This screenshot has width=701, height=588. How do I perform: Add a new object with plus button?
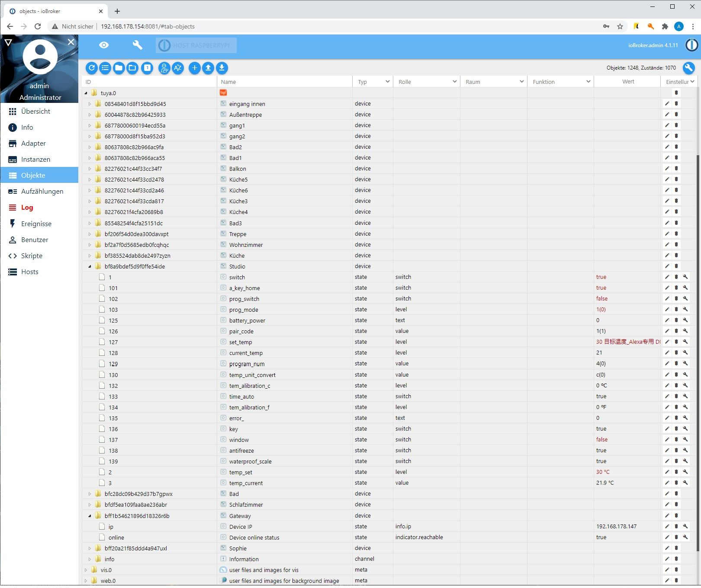[195, 68]
